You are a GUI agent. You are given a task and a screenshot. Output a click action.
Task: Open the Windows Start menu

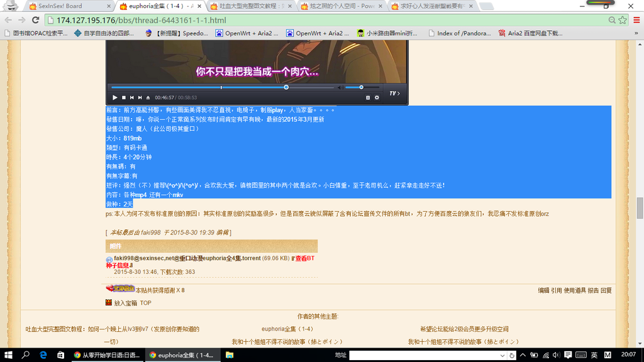click(8, 355)
